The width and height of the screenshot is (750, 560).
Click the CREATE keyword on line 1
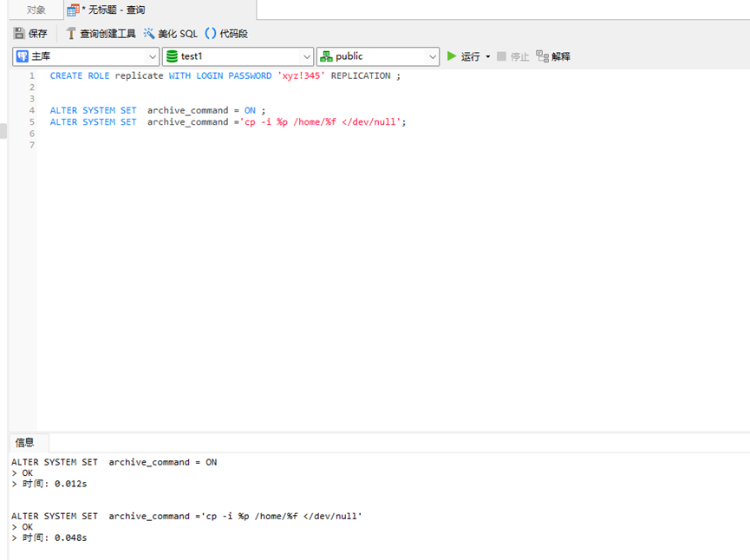66,75
